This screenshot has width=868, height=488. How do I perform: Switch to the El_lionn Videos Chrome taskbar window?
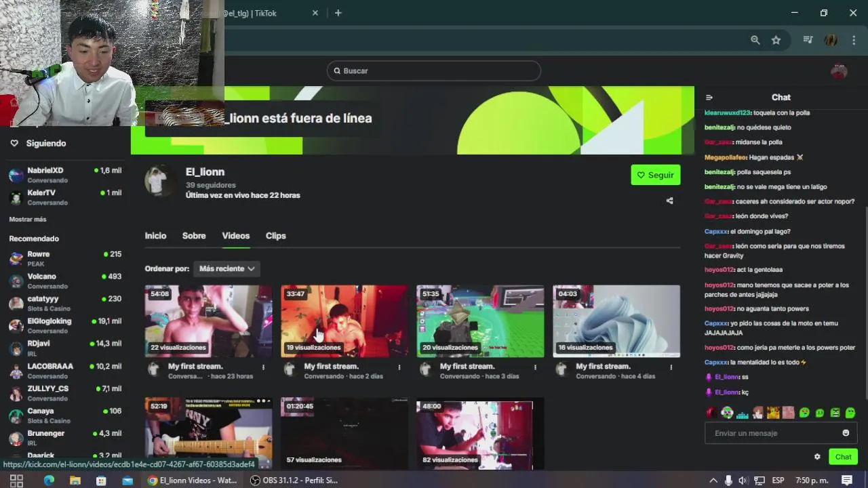193,481
